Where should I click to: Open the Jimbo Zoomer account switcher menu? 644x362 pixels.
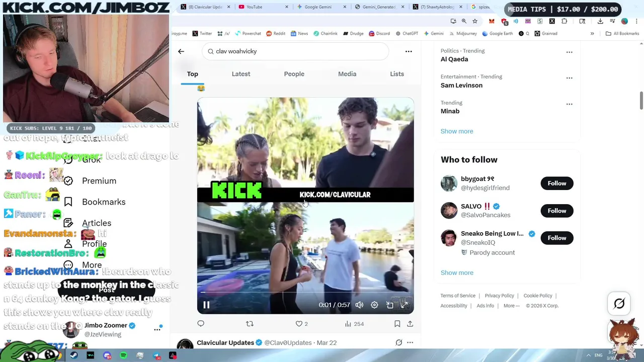(x=157, y=329)
